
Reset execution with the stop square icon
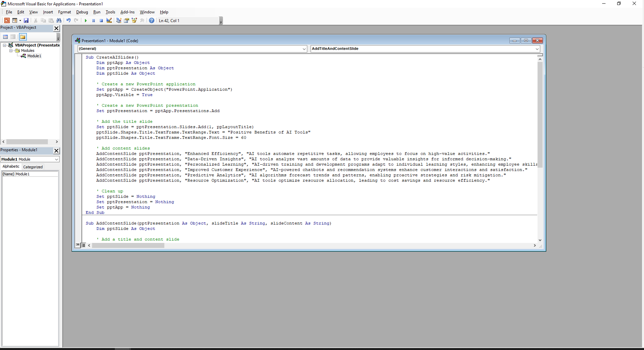click(101, 20)
